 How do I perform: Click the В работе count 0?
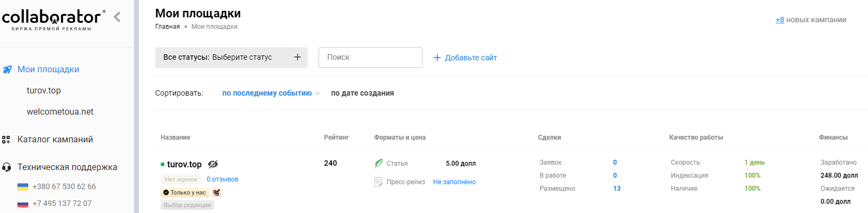615,176
